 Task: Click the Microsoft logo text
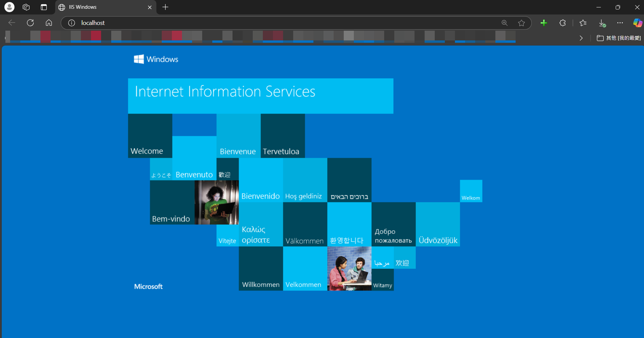(x=148, y=286)
